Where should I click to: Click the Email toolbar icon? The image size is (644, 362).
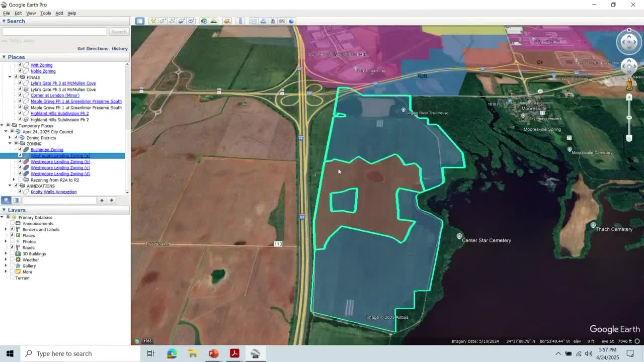coord(254,21)
